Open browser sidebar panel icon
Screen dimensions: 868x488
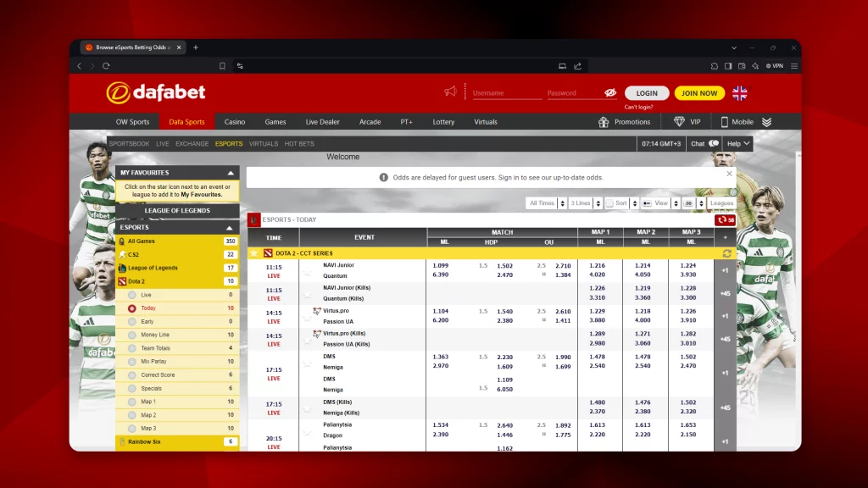coord(728,66)
